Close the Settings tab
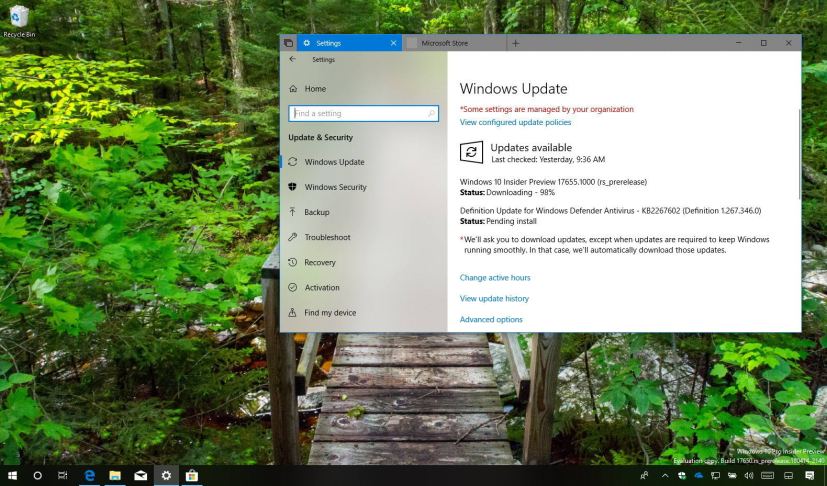 pyautogui.click(x=393, y=43)
